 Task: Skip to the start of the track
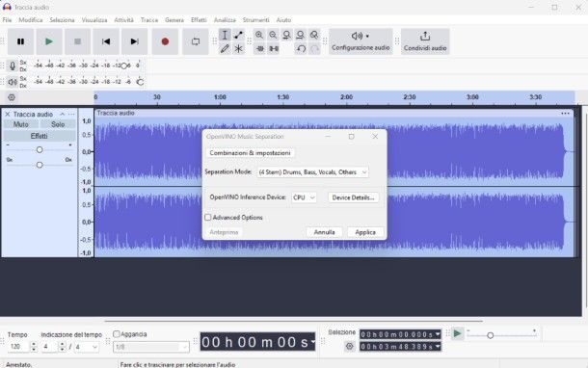(106, 41)
